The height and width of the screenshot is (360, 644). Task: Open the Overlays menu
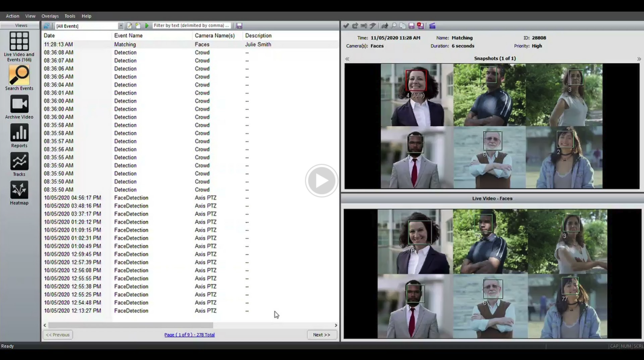[x=50, y=16]
